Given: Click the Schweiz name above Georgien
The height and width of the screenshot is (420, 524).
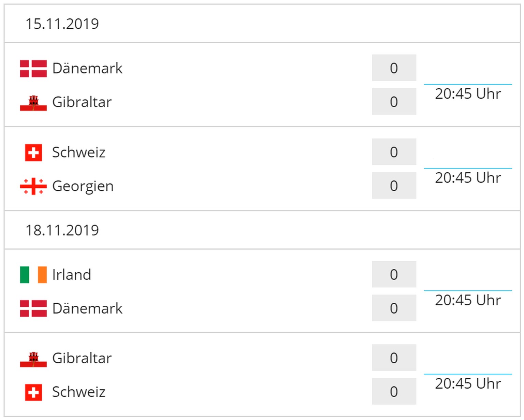Looking at the screenshot, I should (78, 152).
